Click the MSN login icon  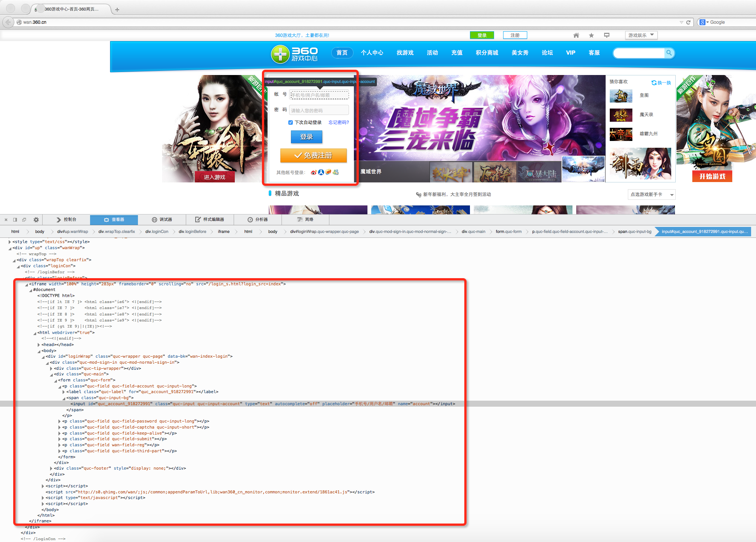pyautogui.click(x=335, y=172)
